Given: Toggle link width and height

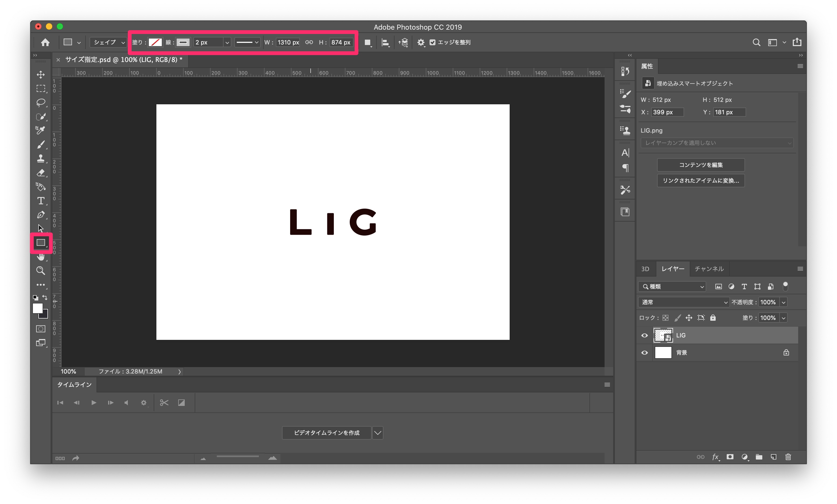Looking at the screenshot, I should tap(309, 43).
